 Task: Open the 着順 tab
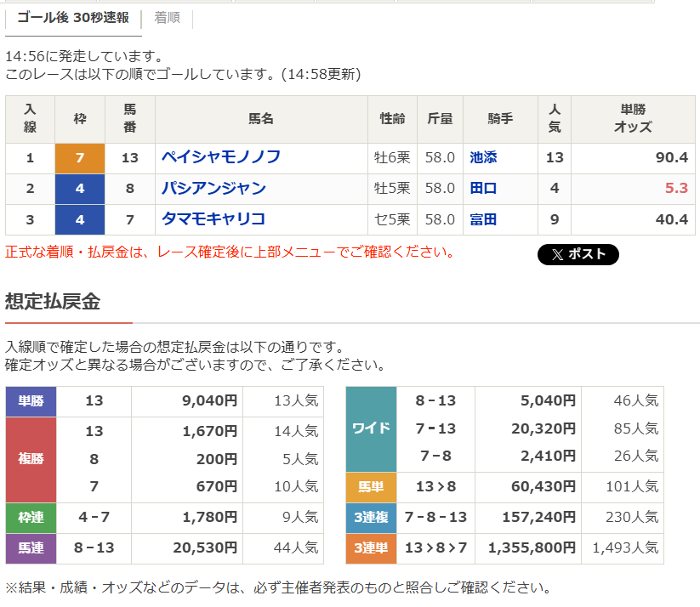(167, 18)
